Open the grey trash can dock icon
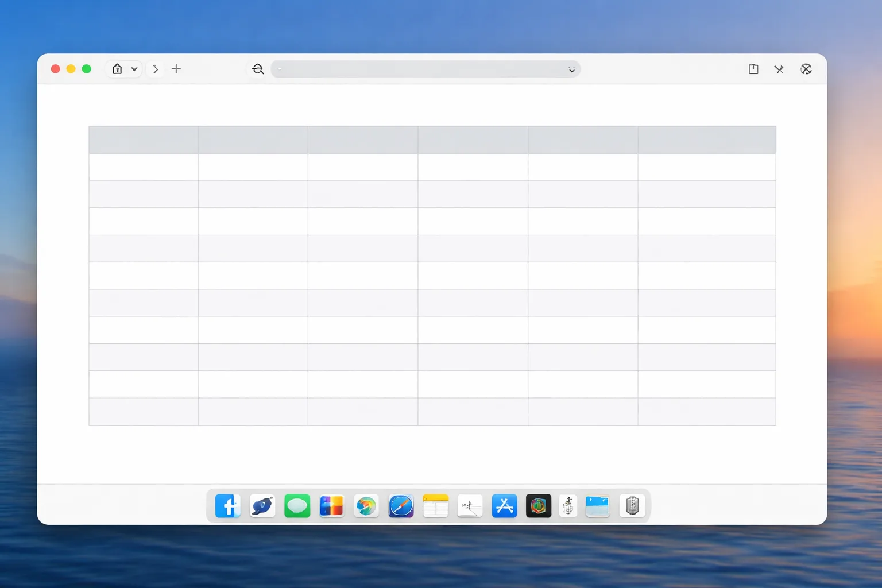882x588 pixels. pyautogui.click(x=632, y=506)
